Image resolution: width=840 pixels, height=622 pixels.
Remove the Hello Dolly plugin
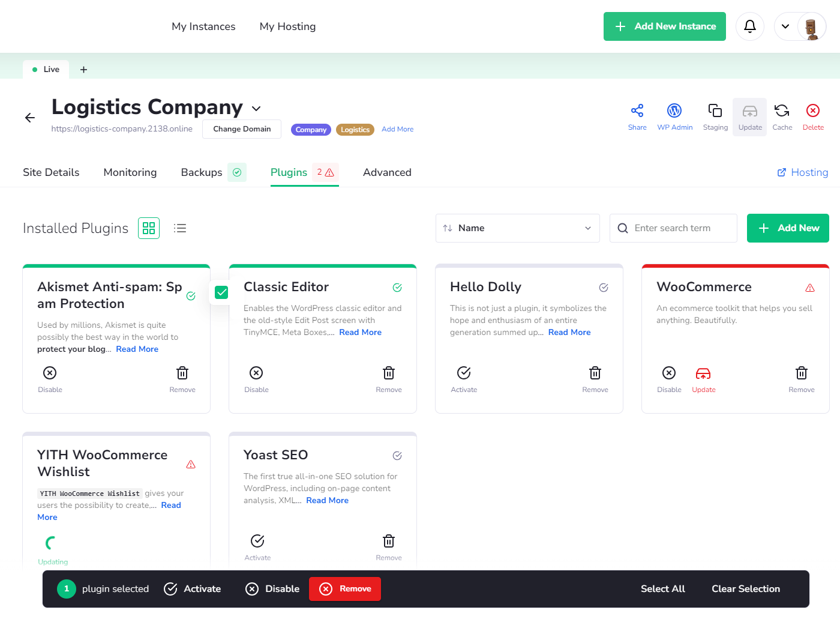pyautogui.click(x=595, y=379)
